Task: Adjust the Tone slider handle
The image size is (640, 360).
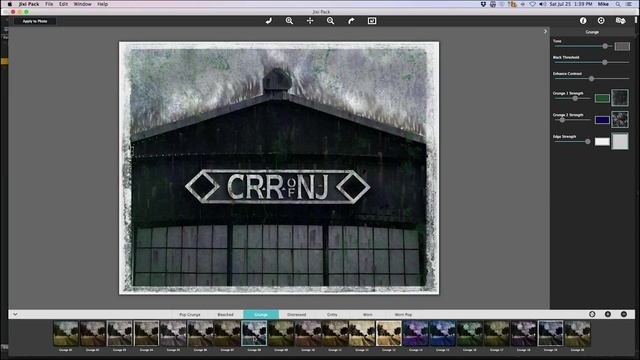Action: pyautogui.click(x=605, y=46)
